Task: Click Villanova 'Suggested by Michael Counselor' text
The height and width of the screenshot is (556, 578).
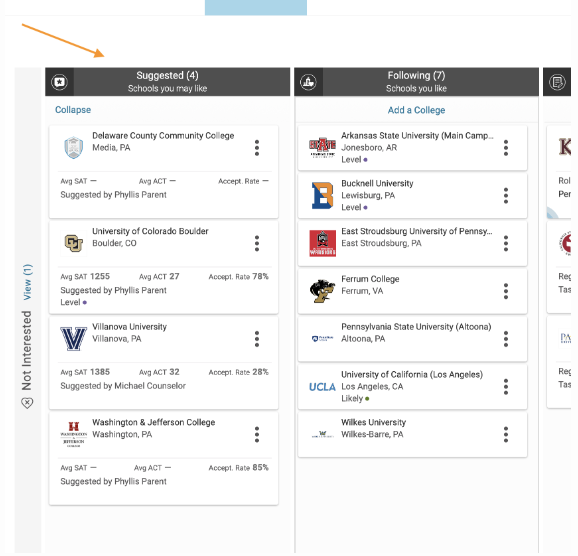Action: point(123,386)
